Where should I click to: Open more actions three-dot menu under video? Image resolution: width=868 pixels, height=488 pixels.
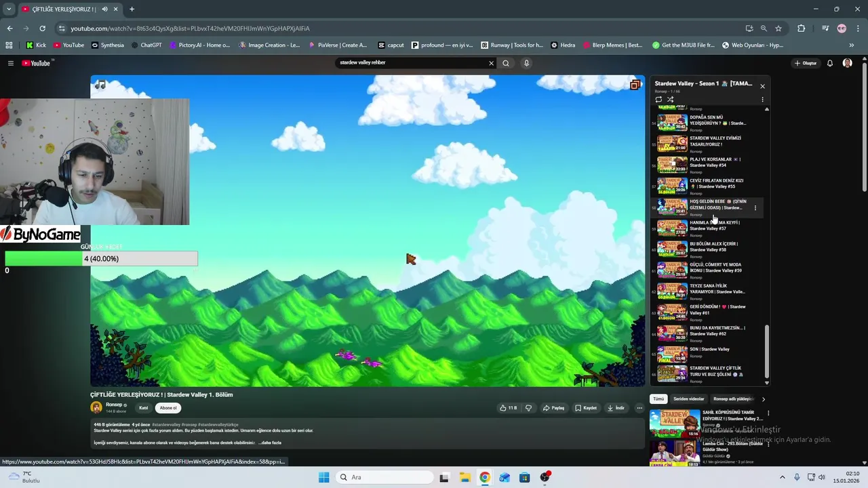point(639,408)
